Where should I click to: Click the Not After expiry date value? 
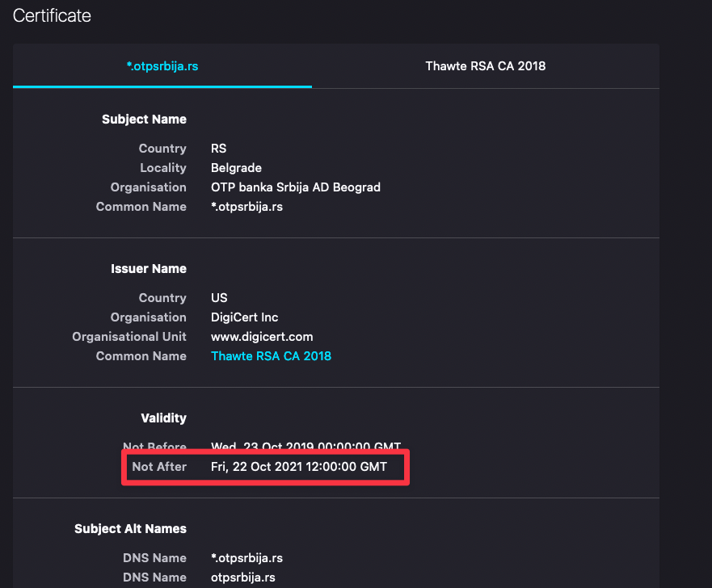pyautogui.click(x=299, y=467)
